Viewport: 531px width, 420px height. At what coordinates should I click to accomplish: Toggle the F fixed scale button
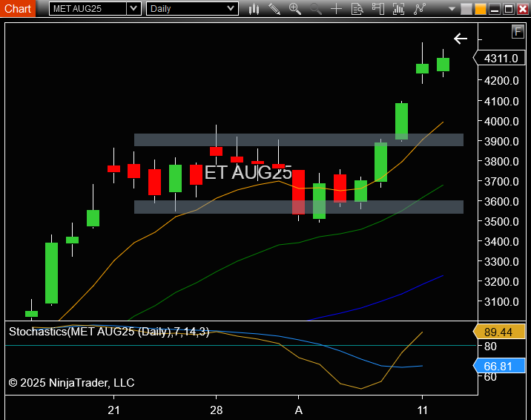pos(518,32)
